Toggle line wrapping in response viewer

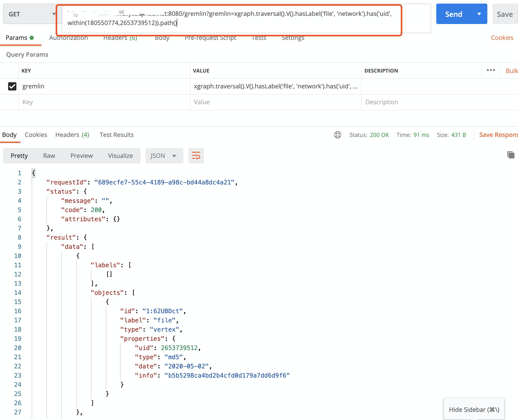(196, 156)
